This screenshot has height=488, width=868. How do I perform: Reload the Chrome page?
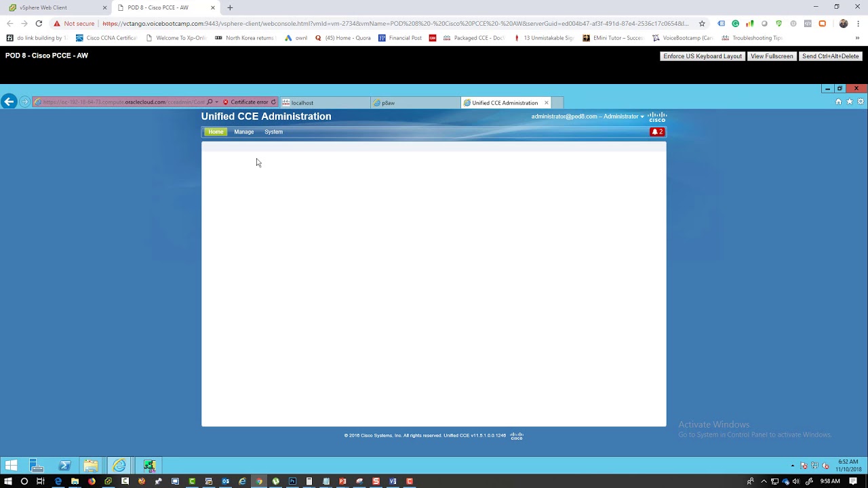(39, 23)
